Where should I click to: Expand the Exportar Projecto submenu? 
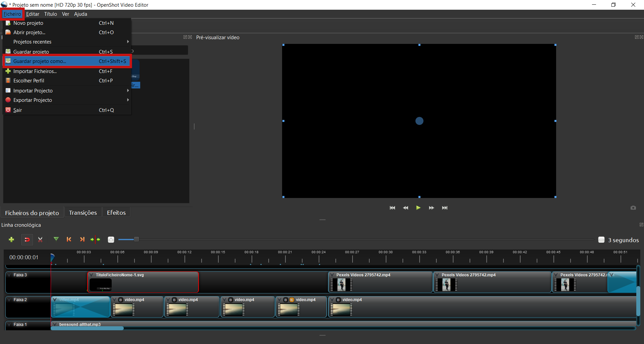[67, 100]
